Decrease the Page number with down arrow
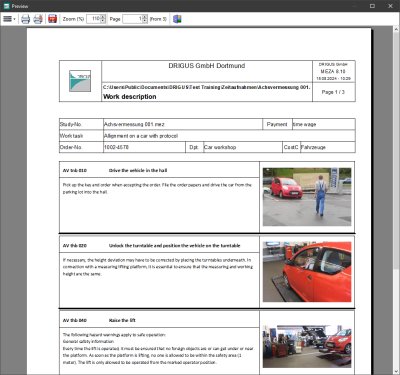400x375 pixels. coord(145,21)
